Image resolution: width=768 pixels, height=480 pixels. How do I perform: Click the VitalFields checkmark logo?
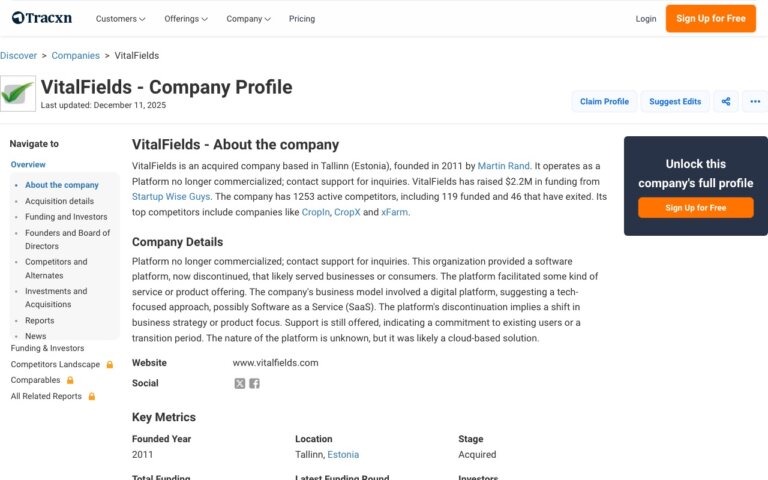(x=18, y=93)
